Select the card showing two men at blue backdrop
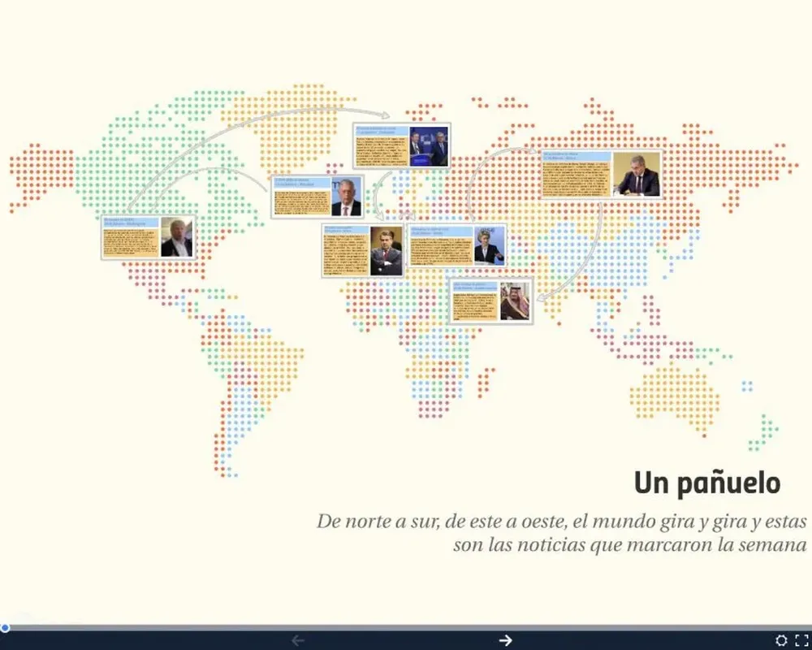This screenshot has width=812, height=650. (400, 146)
